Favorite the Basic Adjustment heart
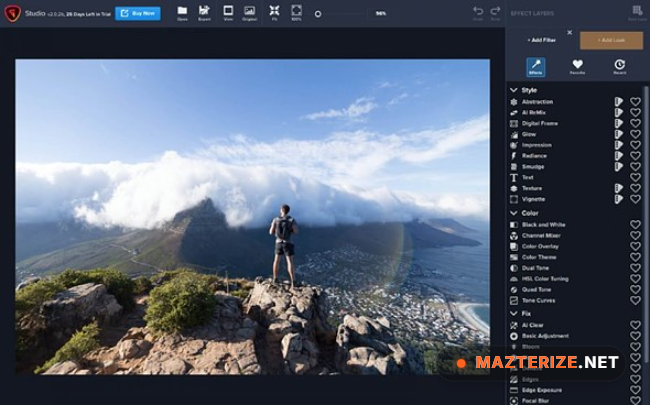The image size is (650, 405). (635, 336)
